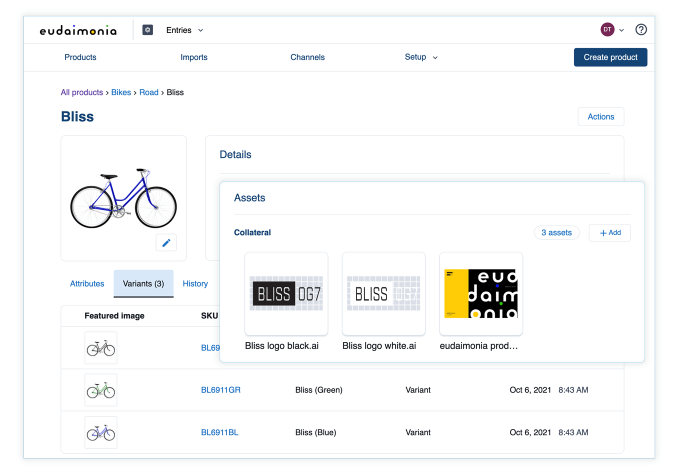
Task: Go to the Imports menu
Action: coord(194,57)
